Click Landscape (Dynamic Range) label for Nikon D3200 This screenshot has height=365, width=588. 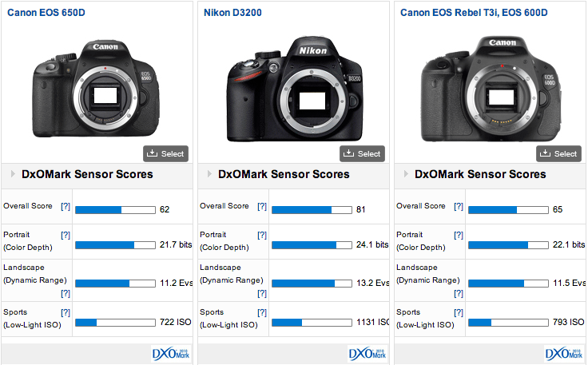pos(232,274)
